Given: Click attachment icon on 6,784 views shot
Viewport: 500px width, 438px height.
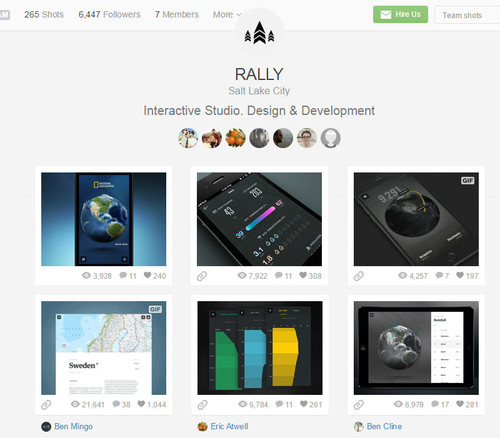Looking at the screenshot, I should [x=202, y=405].
